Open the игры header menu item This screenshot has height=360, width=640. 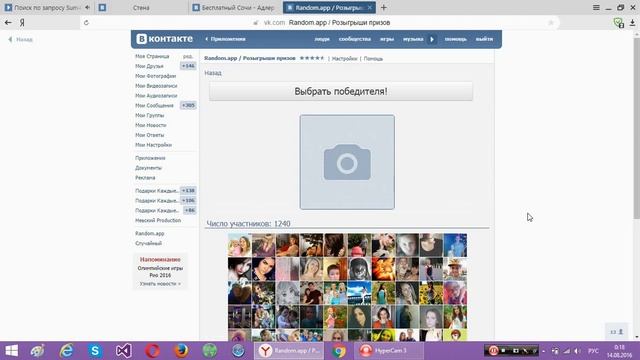click(x=387, y=39)
